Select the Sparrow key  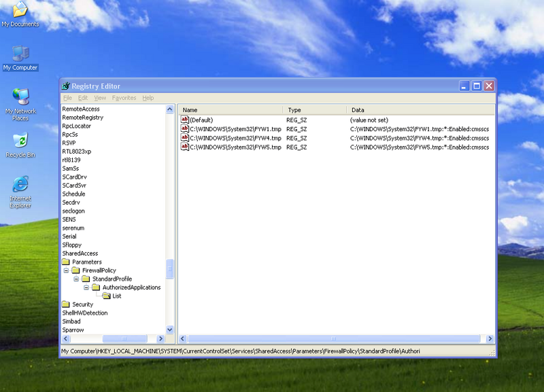73,330
